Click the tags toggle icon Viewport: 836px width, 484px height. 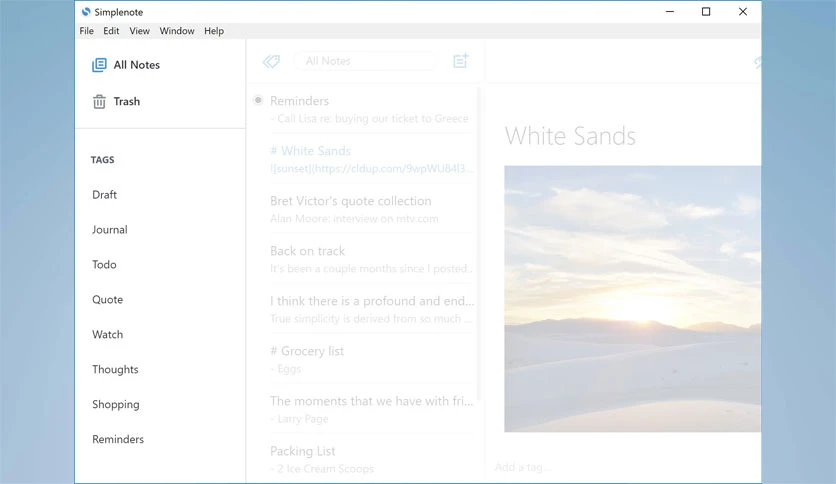[271, 61]
